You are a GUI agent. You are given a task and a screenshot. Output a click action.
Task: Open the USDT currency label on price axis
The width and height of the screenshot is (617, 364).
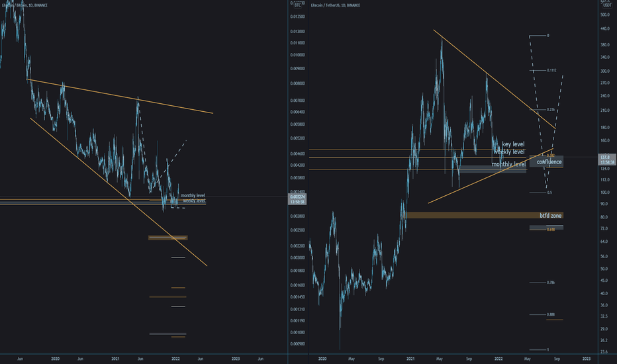pos(608,5)
